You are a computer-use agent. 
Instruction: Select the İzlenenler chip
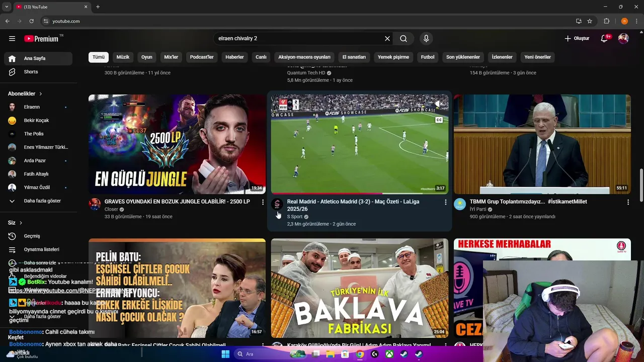click(x=502, y=57)
